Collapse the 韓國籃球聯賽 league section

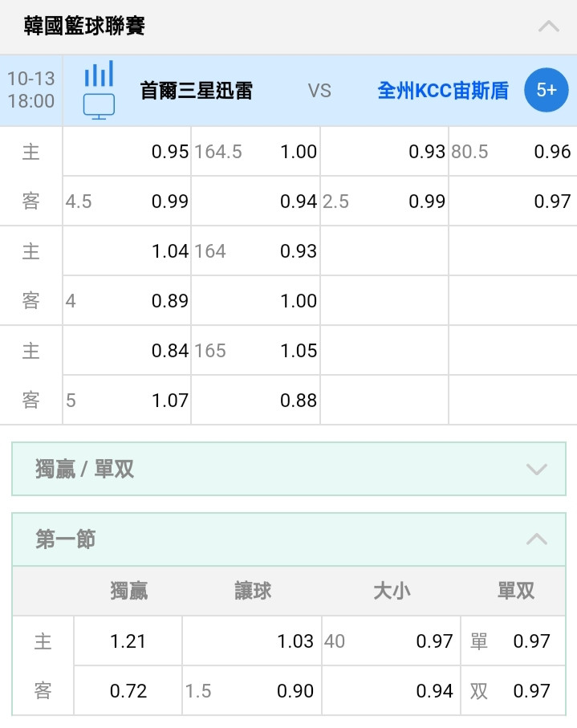pos(548,26)
